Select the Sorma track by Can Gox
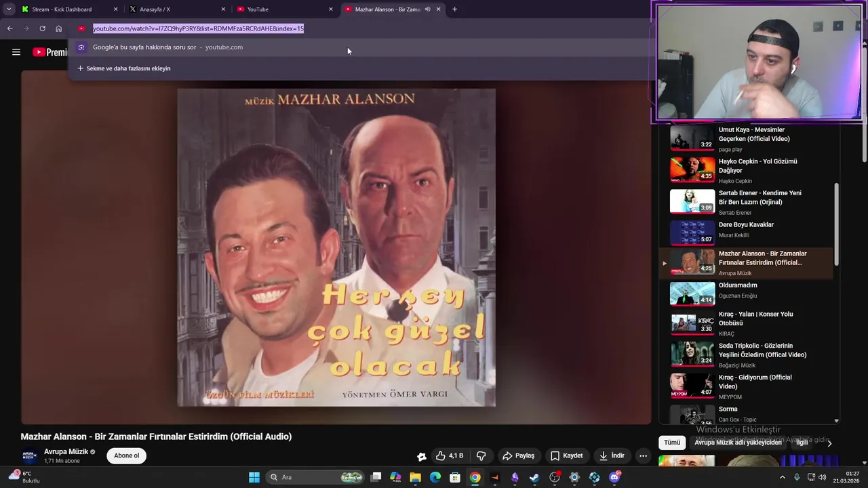Screen dimensions: 868x488 click(x=746, y=414)
